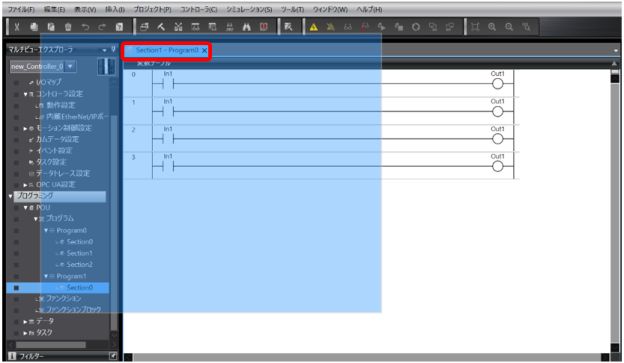Click the Delete trash can icon
This screenshot has height=363, width=624.
click(68, 27)
